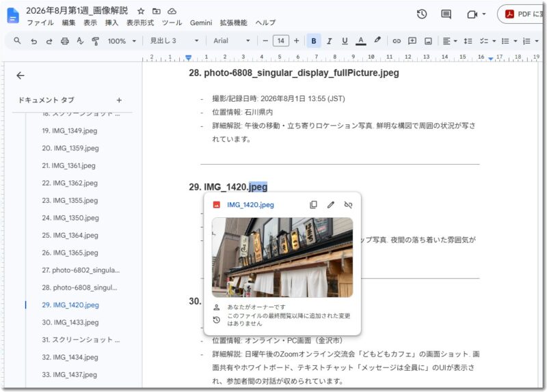Click heading 28. photo-6808_singular_display_fullPicture.jpeg
547x392 pixels.
coord(294,73)
